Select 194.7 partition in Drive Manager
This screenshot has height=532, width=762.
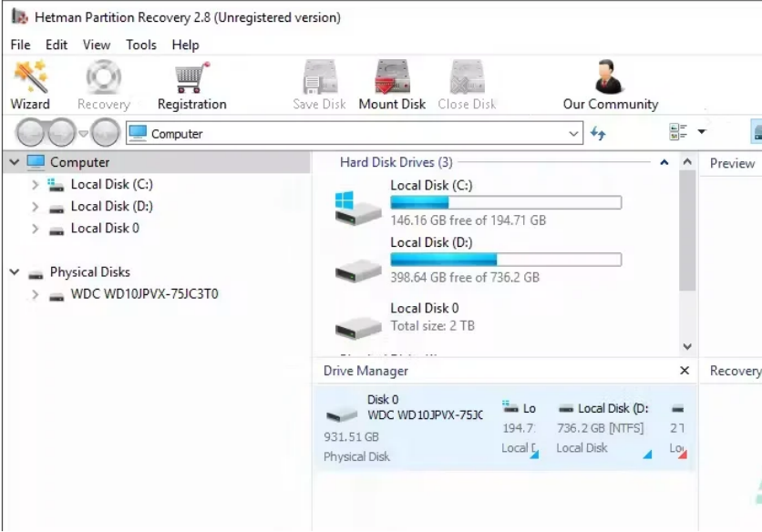(x=520, y=428)
